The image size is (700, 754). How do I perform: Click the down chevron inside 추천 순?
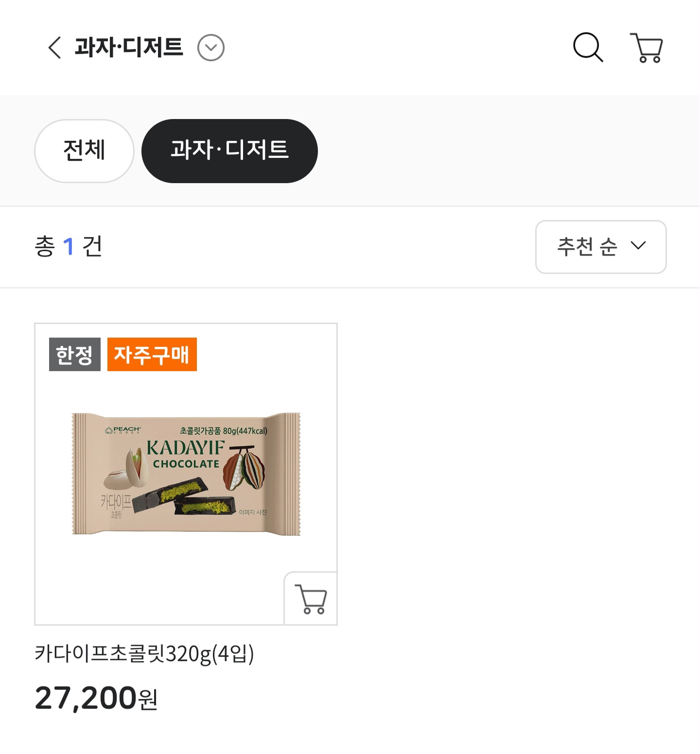[638, 246]
